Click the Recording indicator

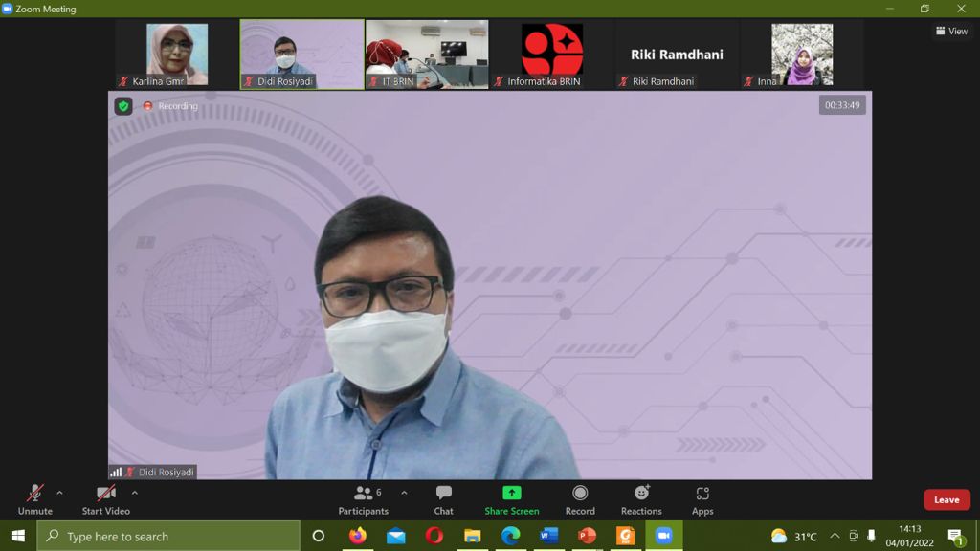(x=170, y=106)
